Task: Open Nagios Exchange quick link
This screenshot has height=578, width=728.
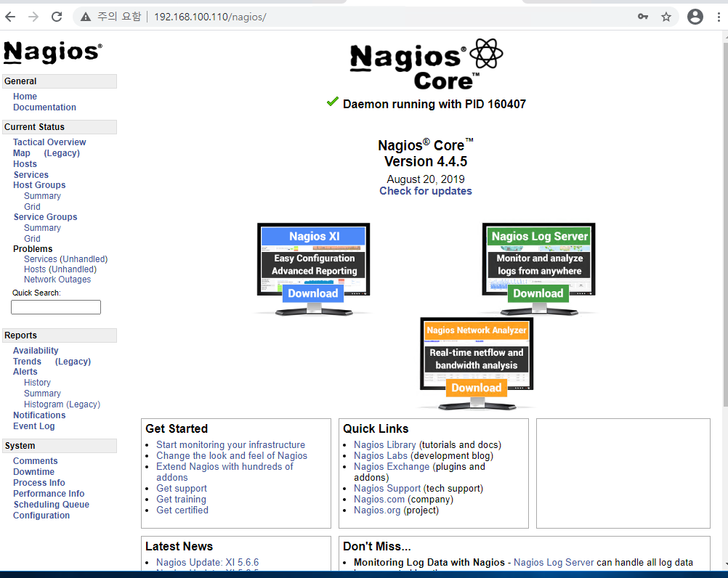Action: pos(392,467)
